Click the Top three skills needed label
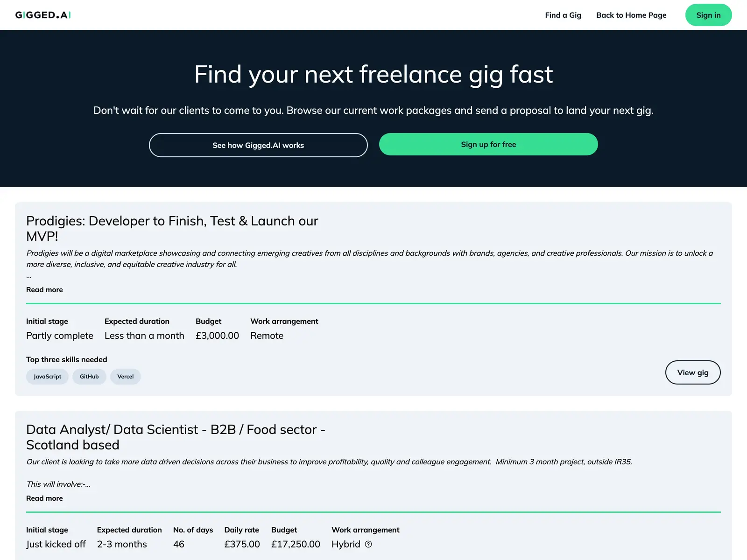This screenshot has width=747, height=560. (67, 359)
